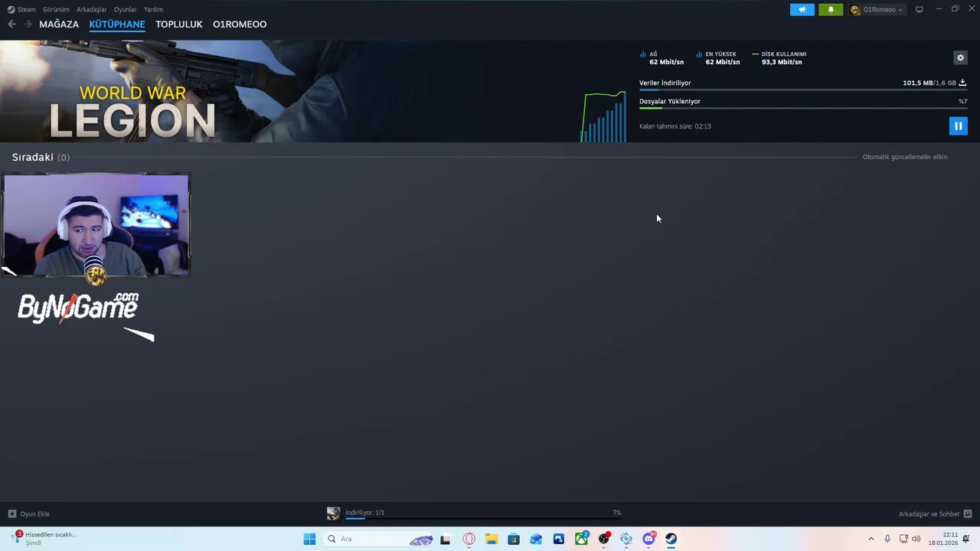The image size is (980, 551).
Task: Click the Oyun Ekle button
Action: (x=29, y=514)
